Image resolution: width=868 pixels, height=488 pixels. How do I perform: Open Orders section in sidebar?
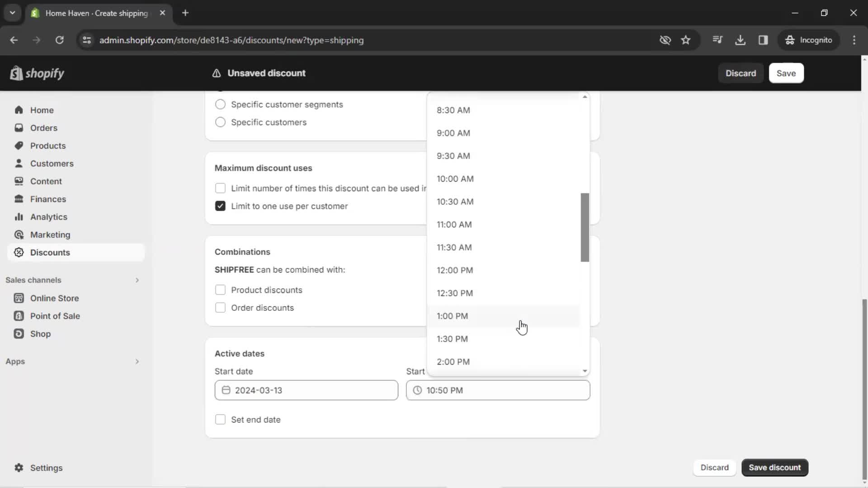click(x=43, y=127)
